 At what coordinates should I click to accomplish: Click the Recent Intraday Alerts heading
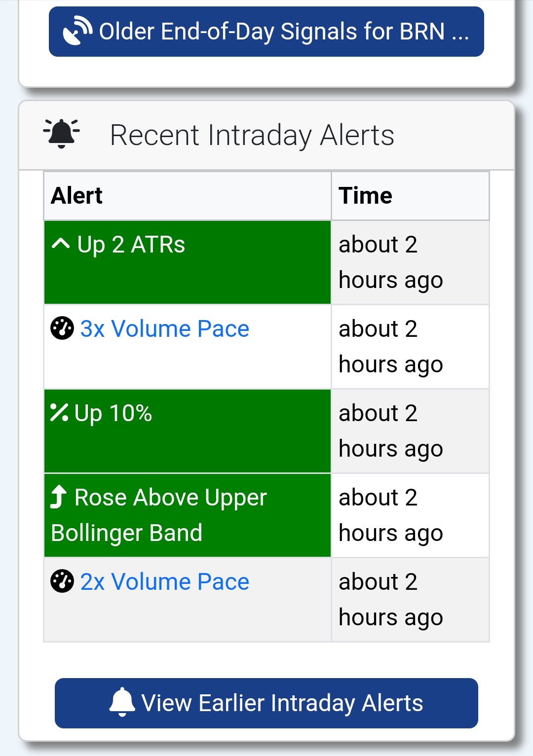point(252,135)
